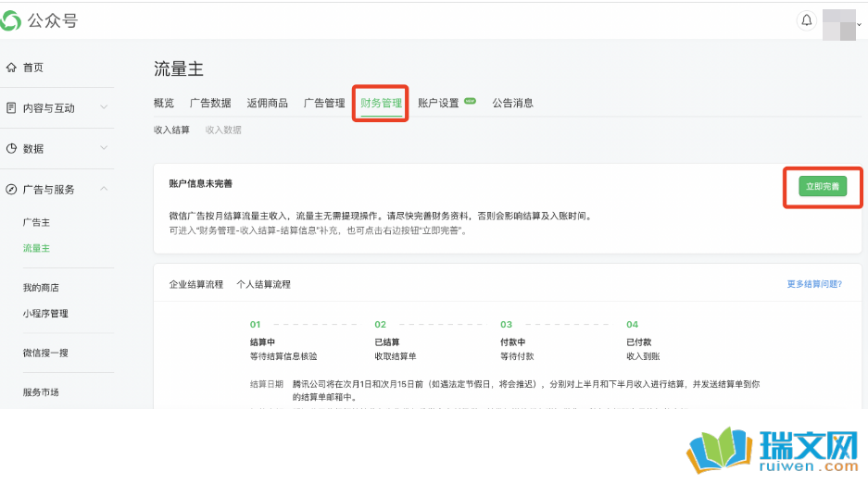Click the WeChat 公众号 logo
The image size is (868, 484).
click(x=39, y=20)
